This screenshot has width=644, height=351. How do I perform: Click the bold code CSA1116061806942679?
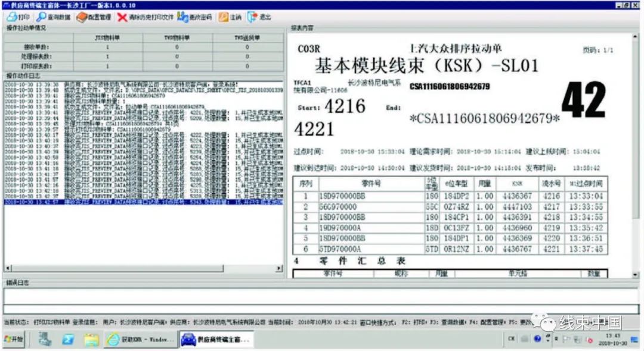tap(450, 86)
